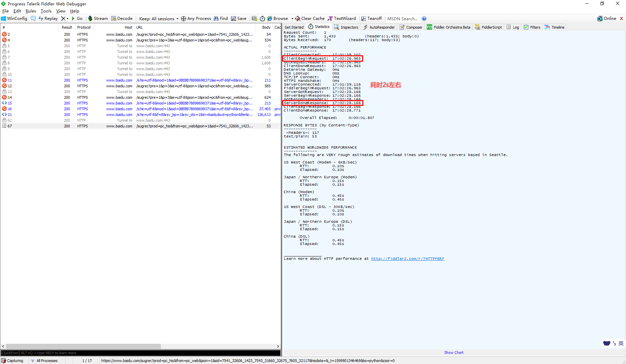
Task: Click the Online network status indicator
Action: click(607, 19)
